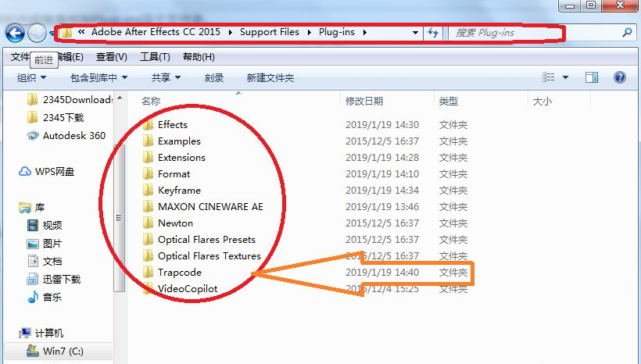Click date 2019/1/19 13:46 for MAXON CINEWARE
This screenshot has height=364, width=641.
pyautogui.click(x=382, y=206)
